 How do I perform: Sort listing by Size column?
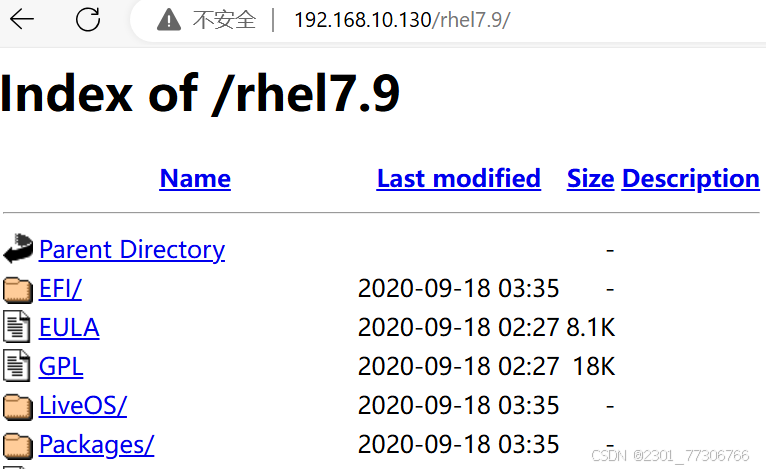point(590,178)
